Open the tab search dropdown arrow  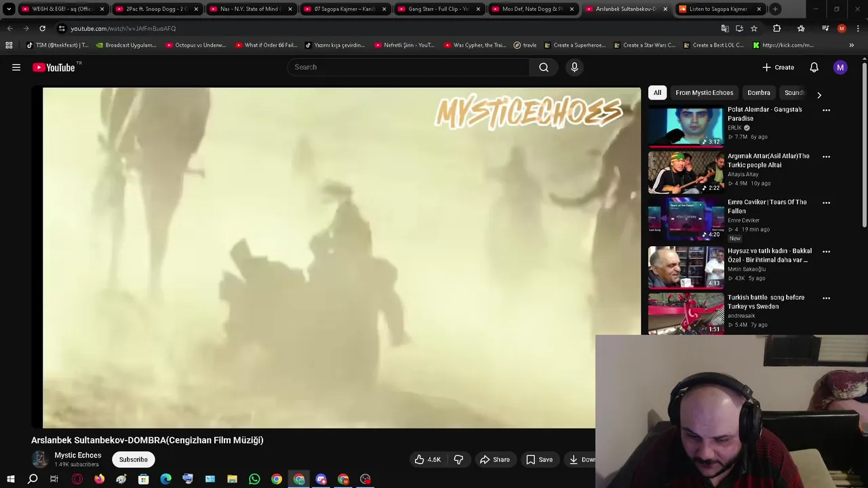click(9, 9)
